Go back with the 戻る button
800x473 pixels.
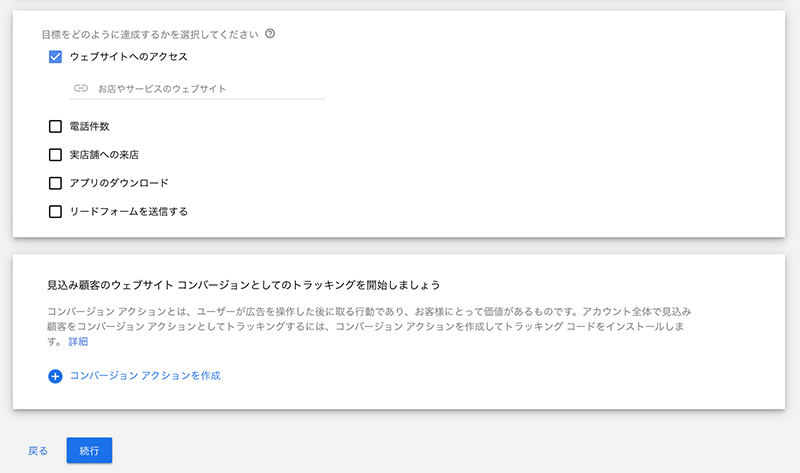pos(38,451)
